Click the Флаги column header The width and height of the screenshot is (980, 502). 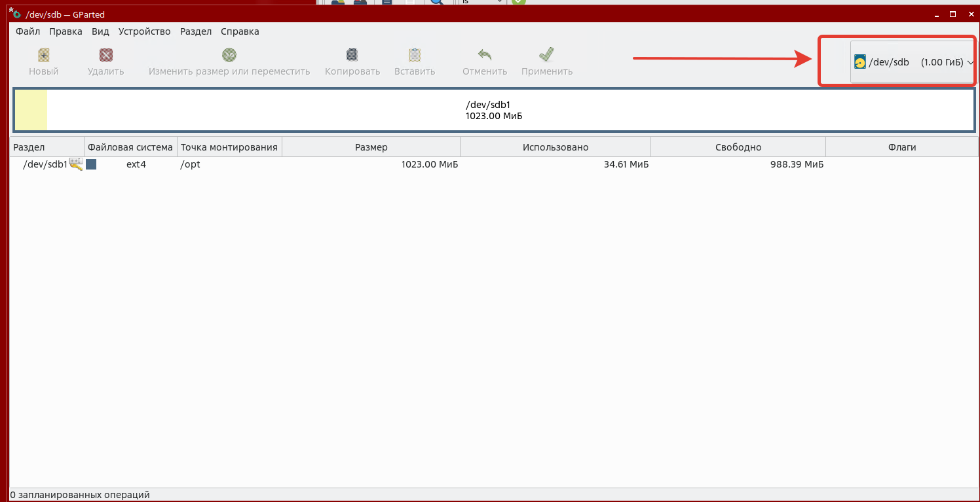[x=902, y=147]
